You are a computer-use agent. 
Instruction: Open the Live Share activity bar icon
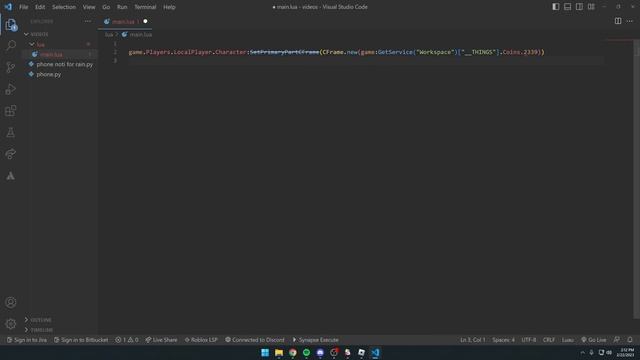[x=11, y=154]
